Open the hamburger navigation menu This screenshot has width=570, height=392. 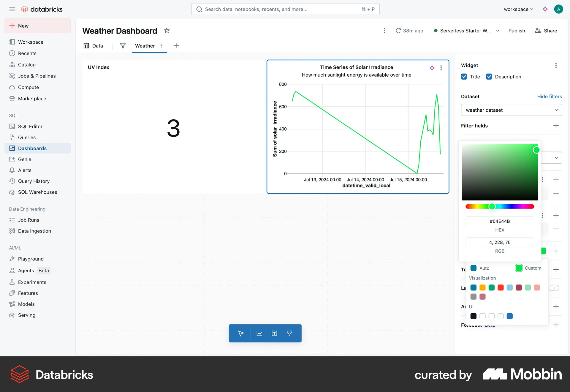point(12,9)
